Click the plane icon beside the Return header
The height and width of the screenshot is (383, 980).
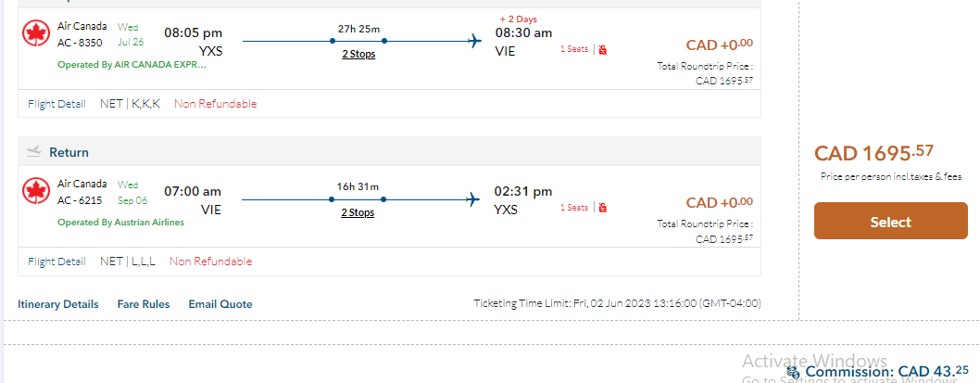(34, 151)
